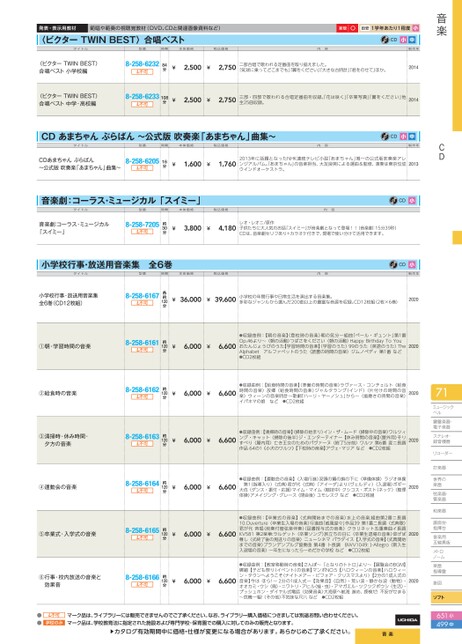Image resolution: width=462 pixels, height=644 pixels.
Task: Open the highlighted ソフト side index tab
Action: click(x=446, y=597)
